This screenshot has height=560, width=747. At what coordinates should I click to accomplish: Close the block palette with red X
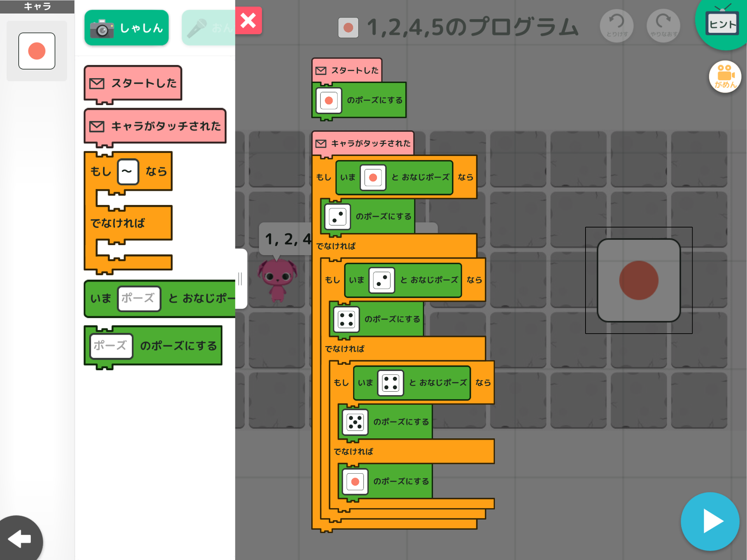click(248, 21)
